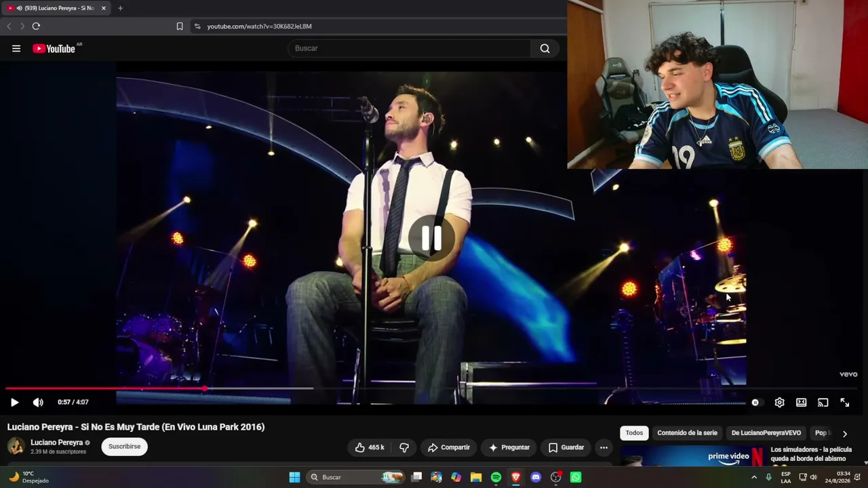Image resolution: width=868 pixels, height=488 pixels.
Task: Go forward with the browser forward arrow
Action: pos(22,26)
